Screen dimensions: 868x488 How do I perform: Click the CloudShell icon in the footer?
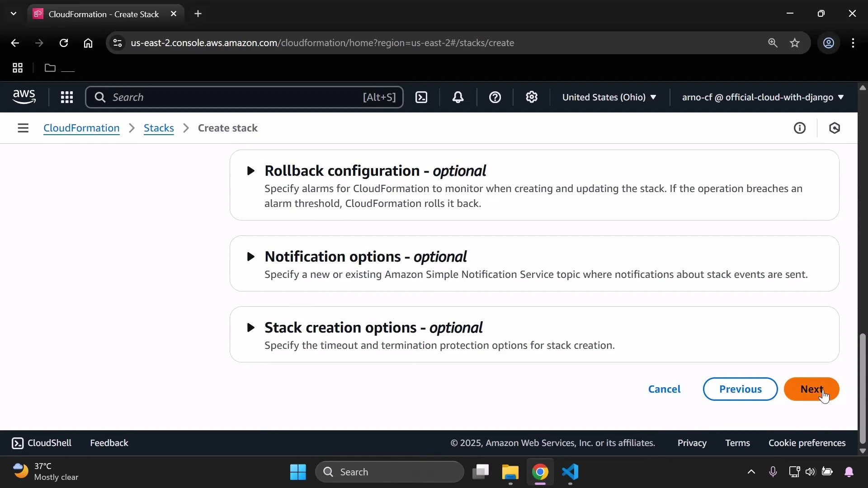pos(18,443)
